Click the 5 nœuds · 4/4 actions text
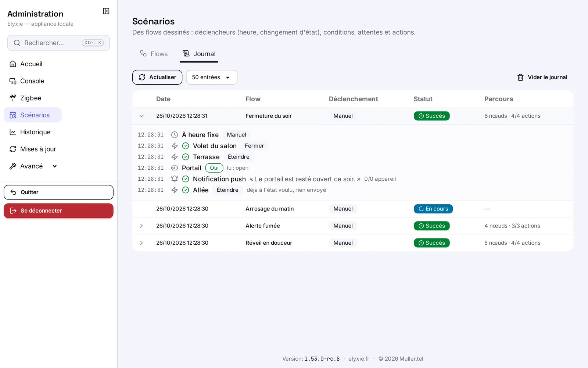 pos(512,243)
